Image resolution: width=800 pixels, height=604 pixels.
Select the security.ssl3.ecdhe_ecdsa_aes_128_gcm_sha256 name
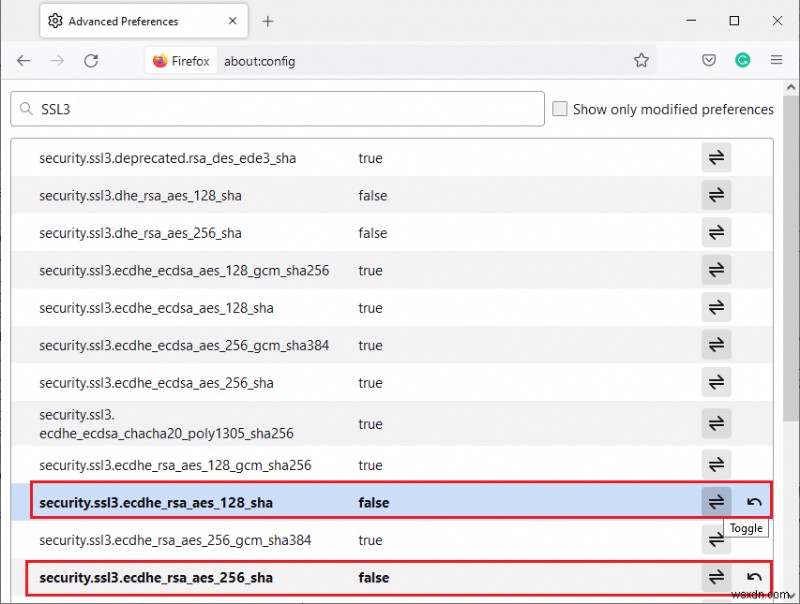pyautogui.click(x=184, y=270)
